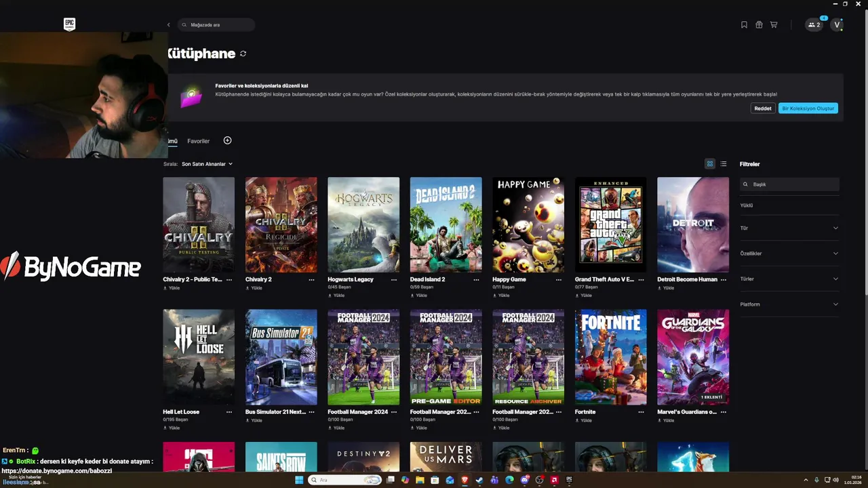The height and width of the screenshot is (488, 868).
Task: Open the gift icon in the header
Action: (759, 25)
